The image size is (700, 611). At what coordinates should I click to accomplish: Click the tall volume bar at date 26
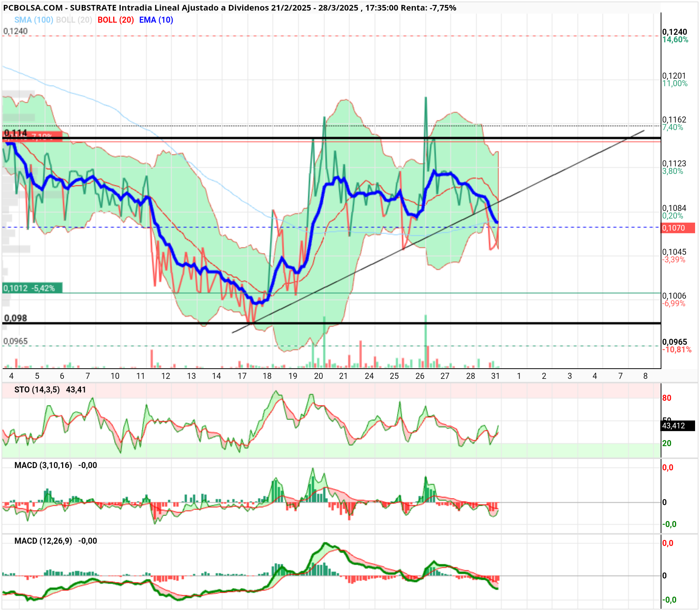click(x=426, y=341)
